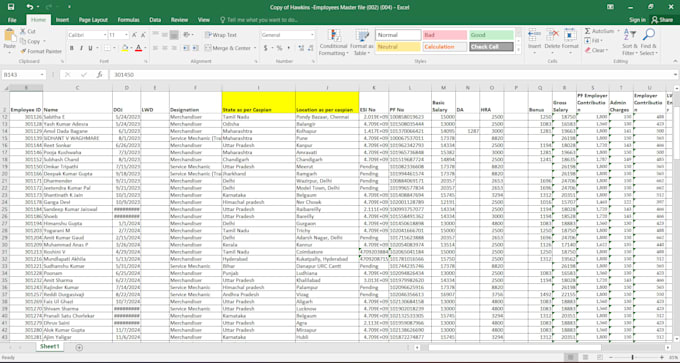
Task: Open the File tab
Action: [12, 20]
